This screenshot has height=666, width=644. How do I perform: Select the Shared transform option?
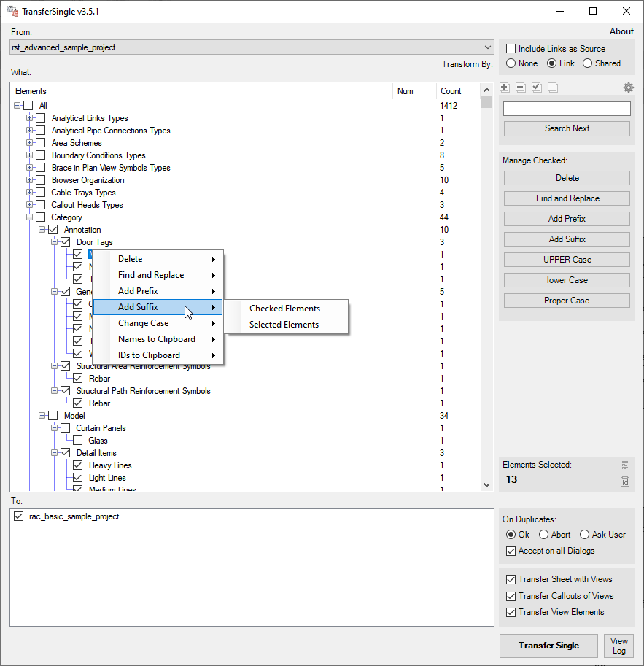click(x=588, y=63)
